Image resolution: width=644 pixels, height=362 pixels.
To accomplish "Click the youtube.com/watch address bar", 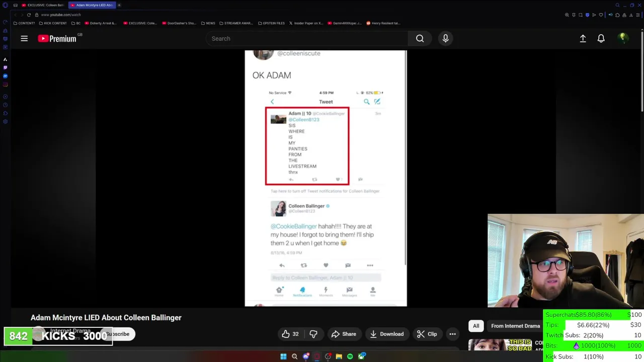I will [x=61, y=15].
